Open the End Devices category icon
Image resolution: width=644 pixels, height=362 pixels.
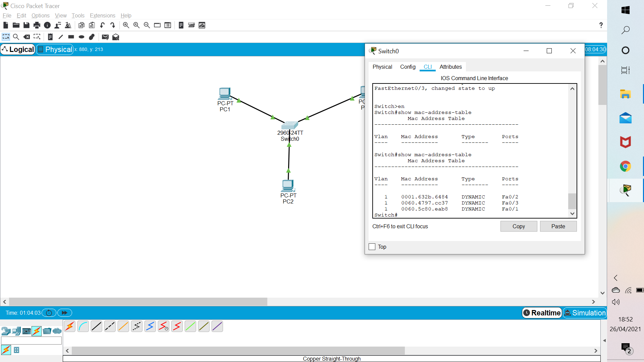(x=16, y=331)
